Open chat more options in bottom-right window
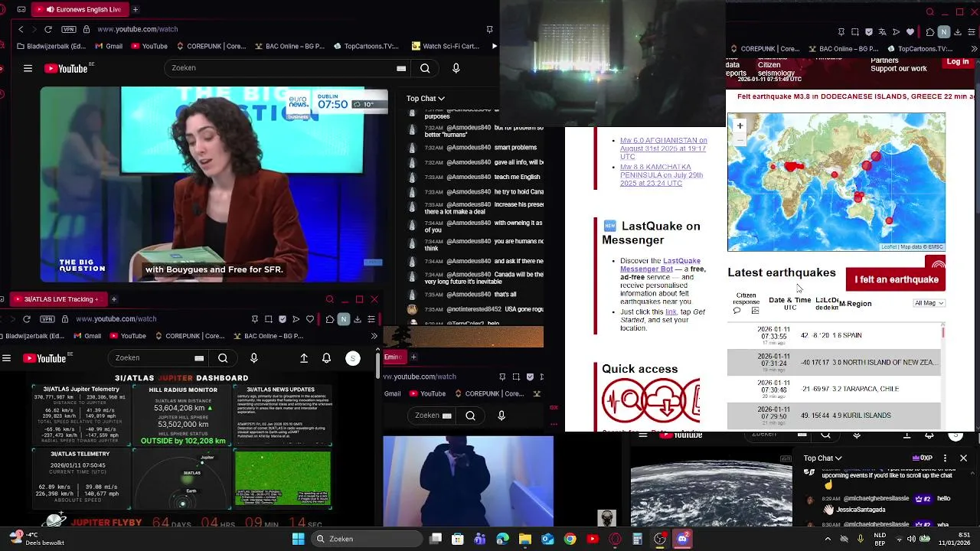 click(945, 458)
